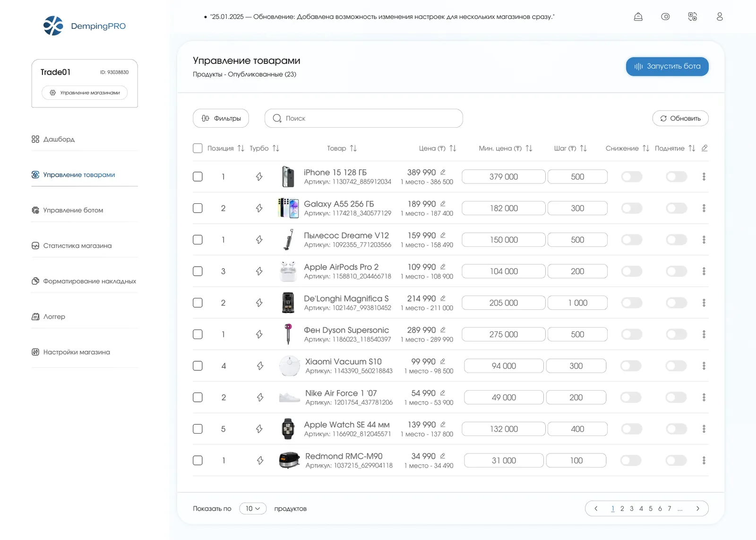Click the eye view icon in header

[665, 17]
